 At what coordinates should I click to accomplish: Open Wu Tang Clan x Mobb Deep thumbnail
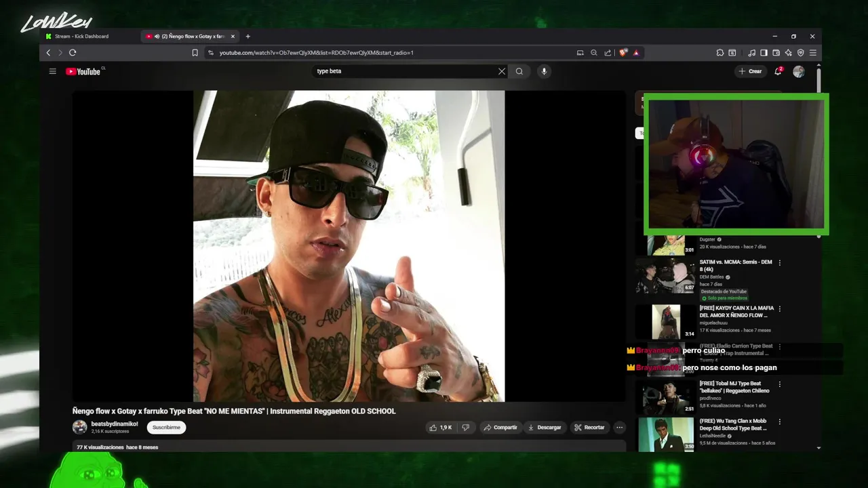coord(665,434)
